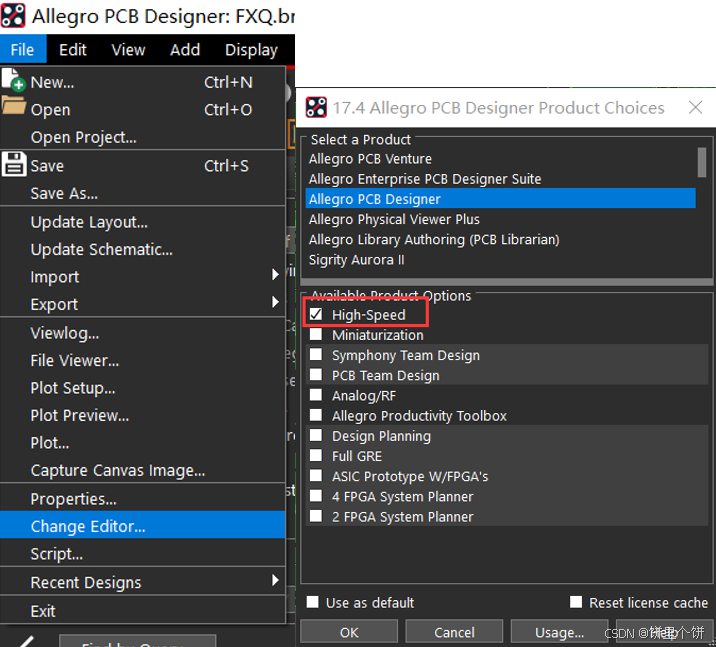Select Allegro PCB Venture product

[500, 158]
